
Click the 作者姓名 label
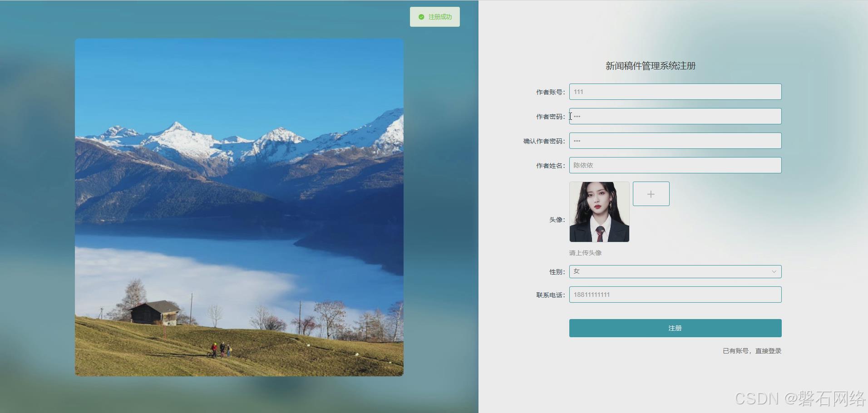pos(550,166)
